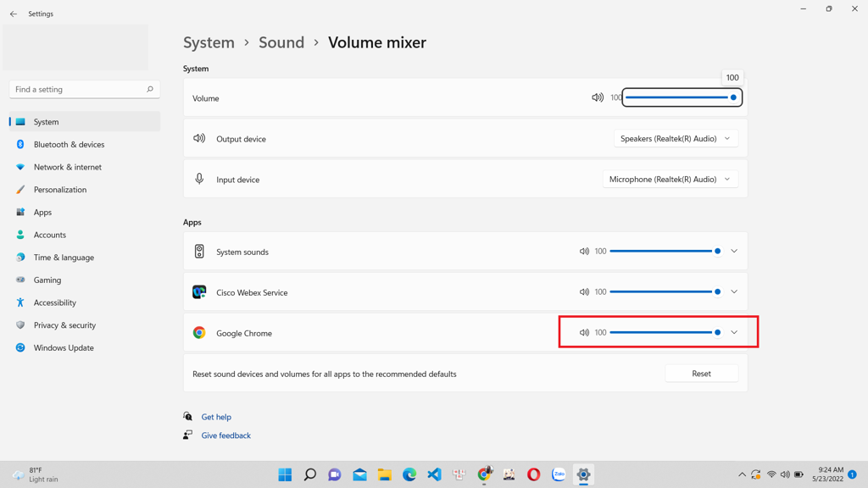The height and width of the screenshot is (488, 868).
Task: Launch Mail from the taskbar
Action: pos(359,474)
